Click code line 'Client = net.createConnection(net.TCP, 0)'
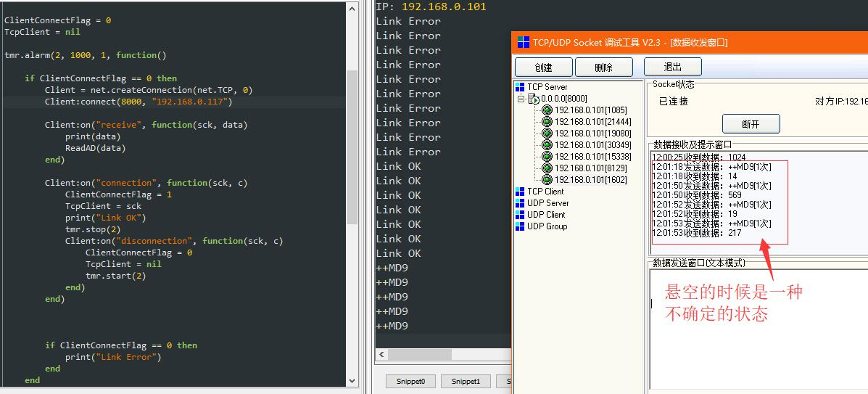 click(x=149, y=90)
